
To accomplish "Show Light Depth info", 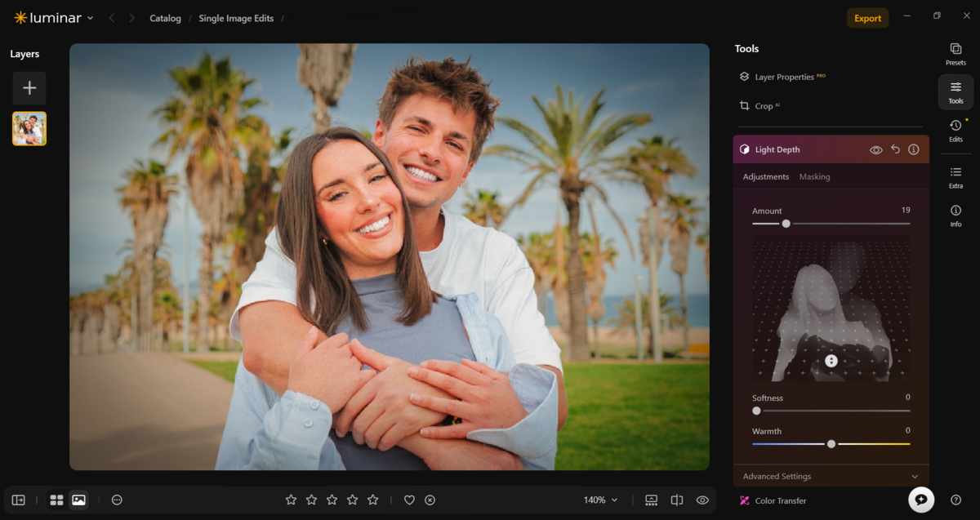I will 914,149.
